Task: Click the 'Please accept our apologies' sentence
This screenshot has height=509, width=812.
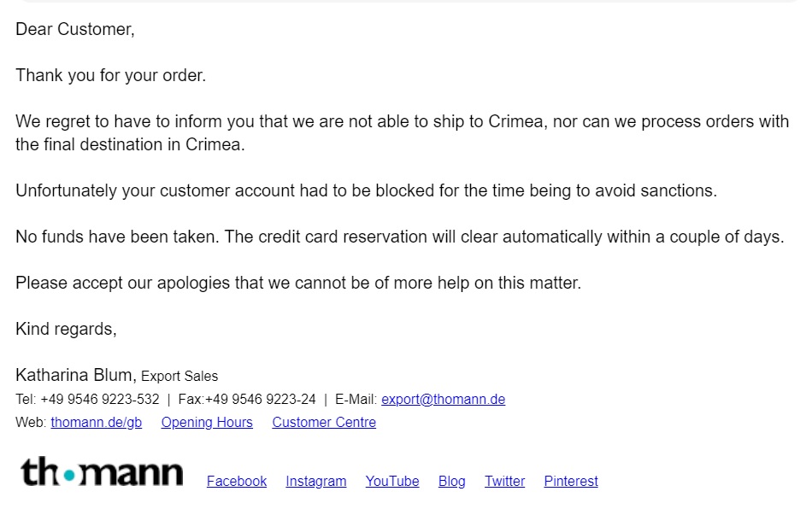Action: point(298,284)
